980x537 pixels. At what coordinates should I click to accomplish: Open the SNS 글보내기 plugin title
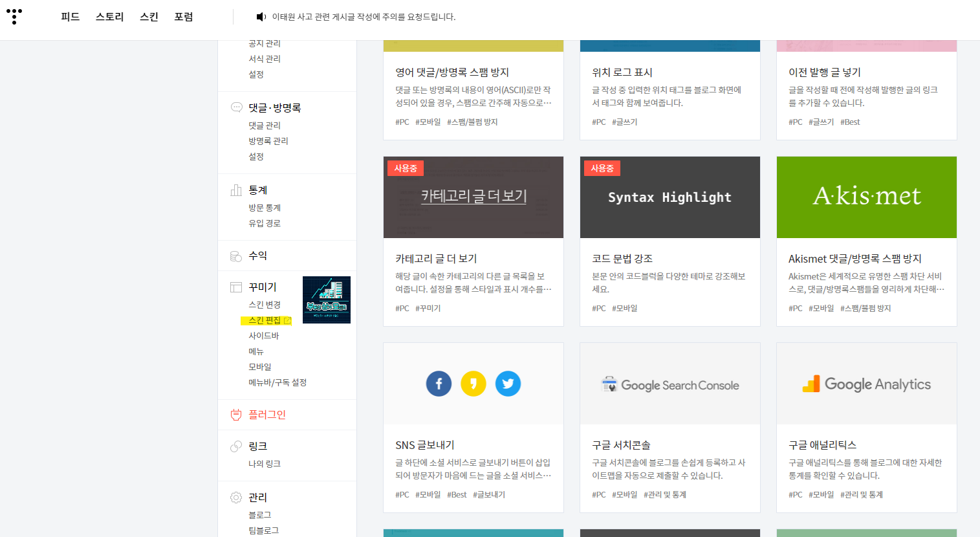[x=425, y=445]
